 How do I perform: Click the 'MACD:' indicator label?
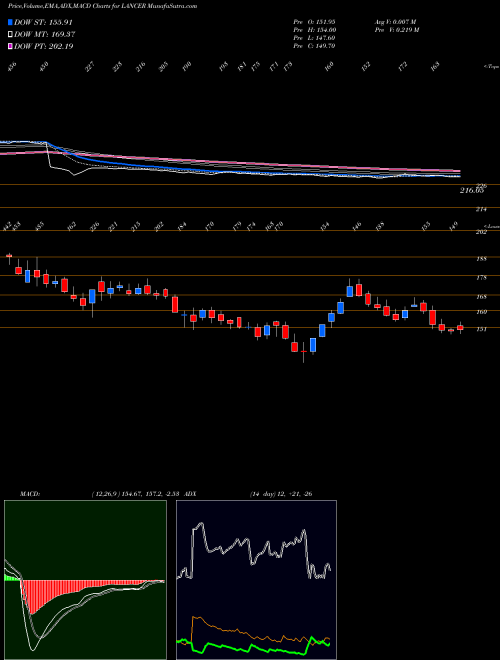(x=30, y=493)
